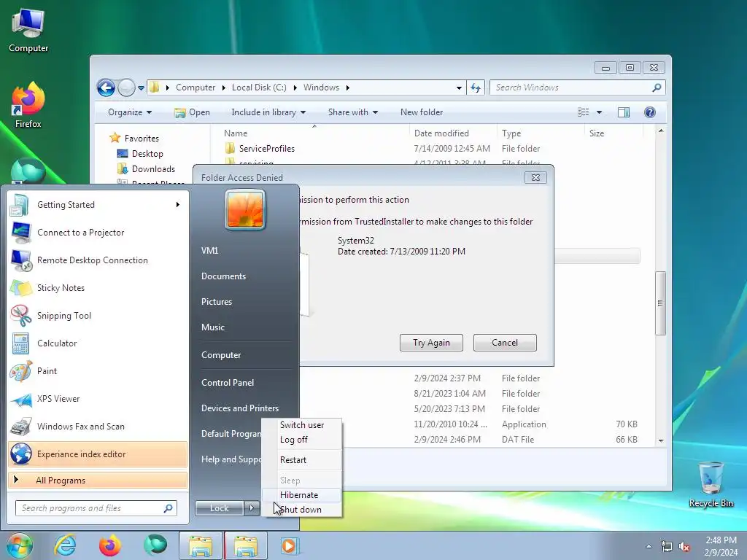Click the muted volume tray icon

click(684, 546)
